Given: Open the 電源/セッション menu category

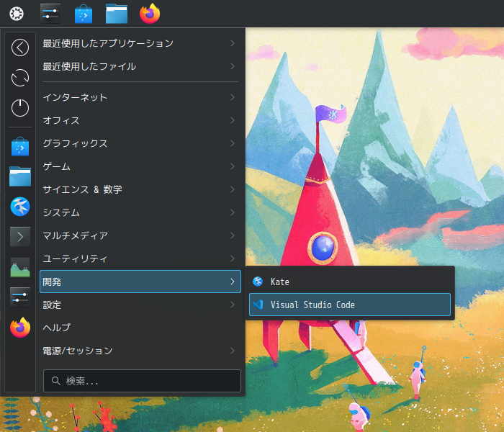Looking at the screenshot, I should pos(140,351).
